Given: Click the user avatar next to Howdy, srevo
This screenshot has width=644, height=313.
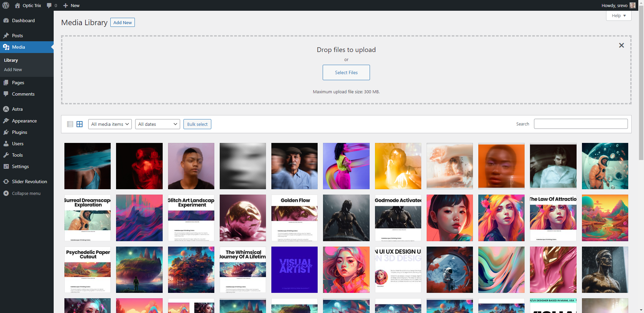Looking at the screenshot, I should coord(633,5).
